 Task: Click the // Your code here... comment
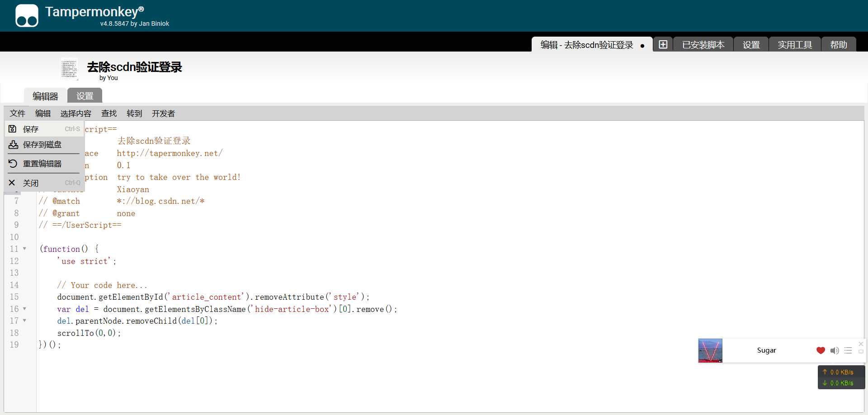[102, 285]
